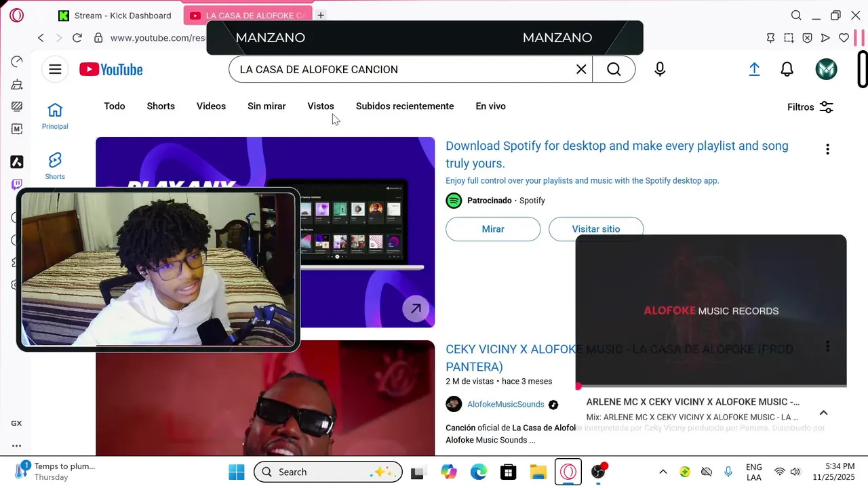Screen dimensions: 868x488
Task: Clear the search box with the X
Action: (x=581, y=69)
